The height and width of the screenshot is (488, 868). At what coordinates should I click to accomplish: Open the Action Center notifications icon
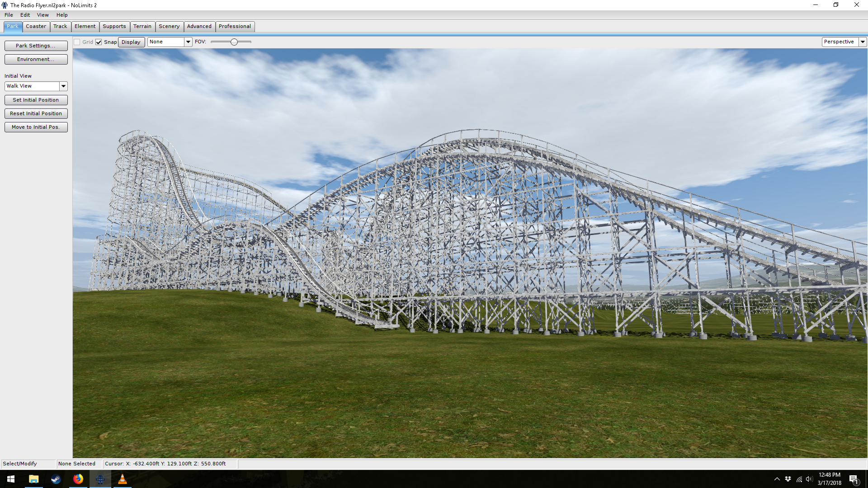[853, 479]
